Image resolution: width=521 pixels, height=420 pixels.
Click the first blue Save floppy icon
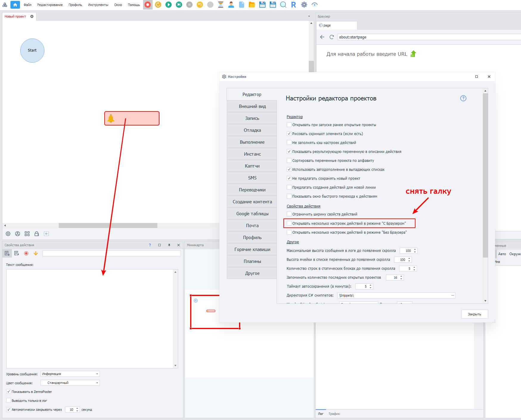click(x=262, y=5)
